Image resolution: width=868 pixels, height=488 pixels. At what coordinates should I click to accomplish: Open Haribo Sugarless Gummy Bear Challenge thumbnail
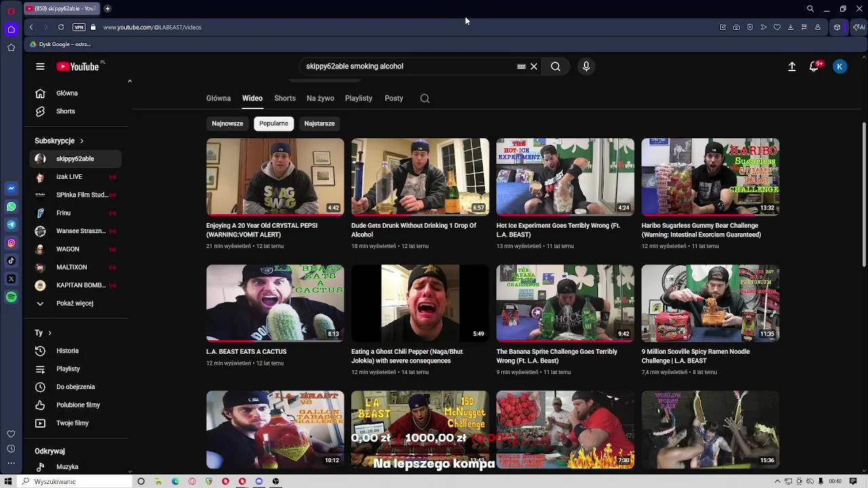tap(710, 177)
